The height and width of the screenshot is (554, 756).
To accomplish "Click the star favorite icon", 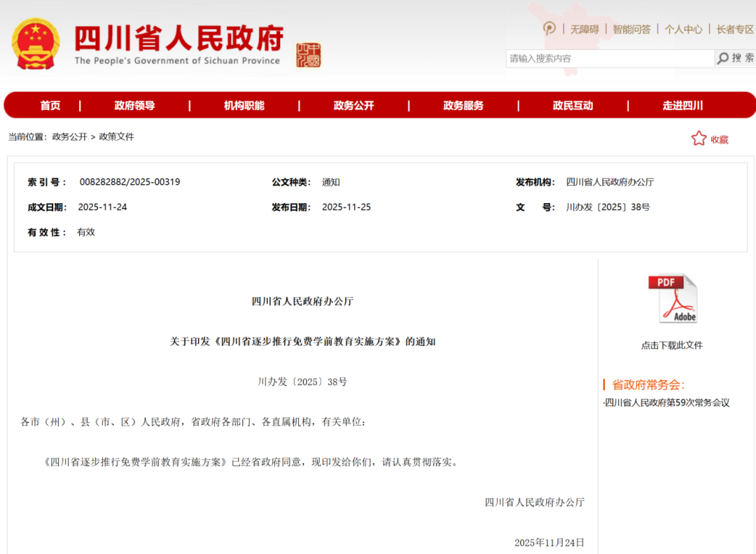I will [x=699, y=139].
